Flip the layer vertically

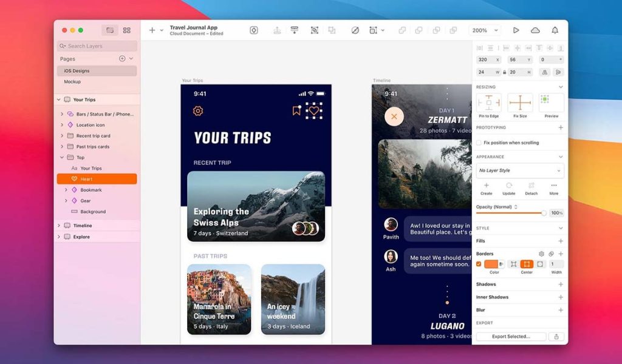[559, 72]
